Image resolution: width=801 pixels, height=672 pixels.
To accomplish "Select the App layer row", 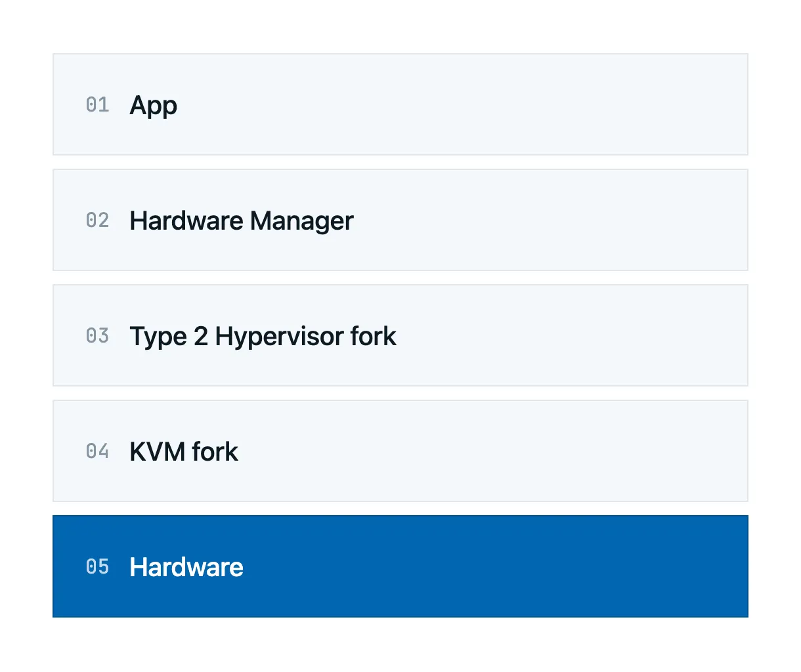I will 401,104.
